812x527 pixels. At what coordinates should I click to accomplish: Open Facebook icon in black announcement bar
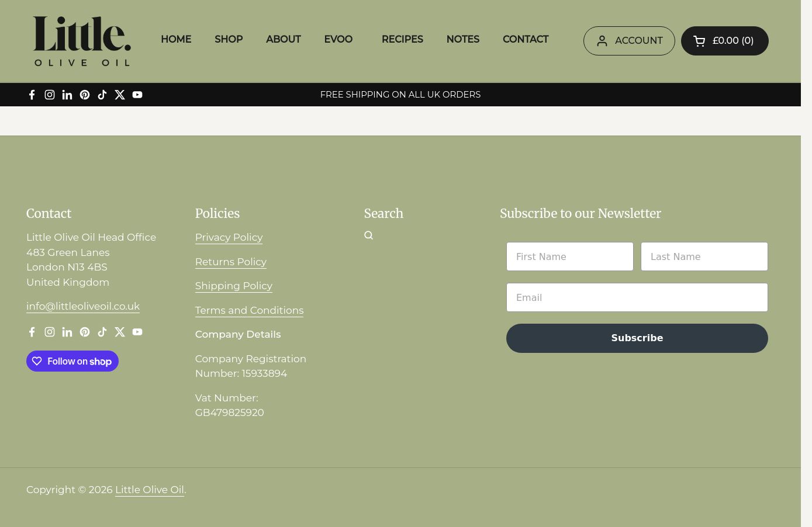[32, 95]
